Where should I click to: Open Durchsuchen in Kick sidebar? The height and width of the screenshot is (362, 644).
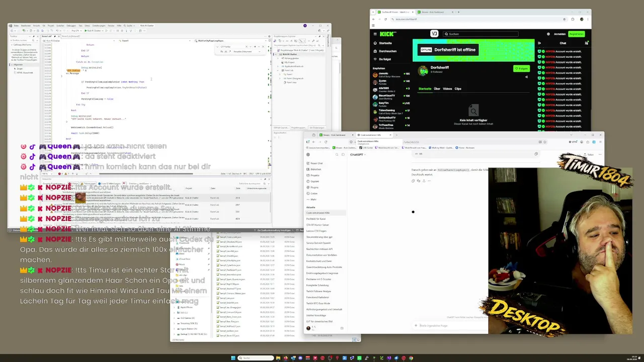click(x=385, y=51)
